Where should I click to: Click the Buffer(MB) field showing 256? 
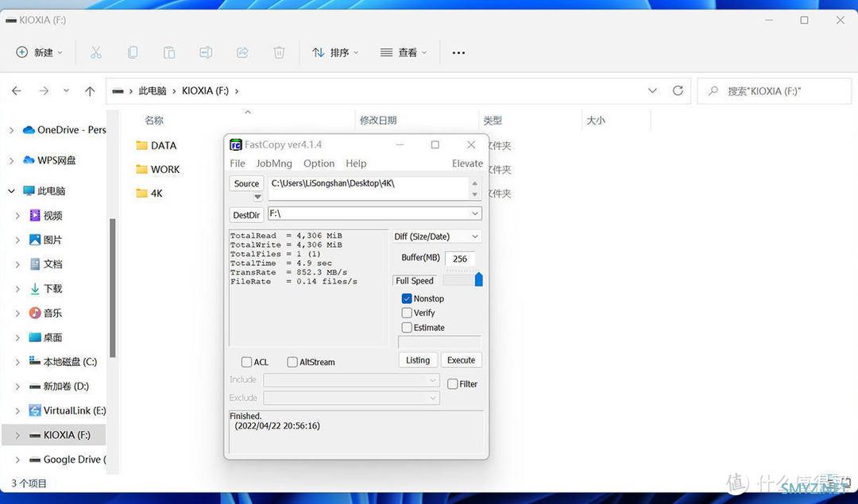(460, 259)
